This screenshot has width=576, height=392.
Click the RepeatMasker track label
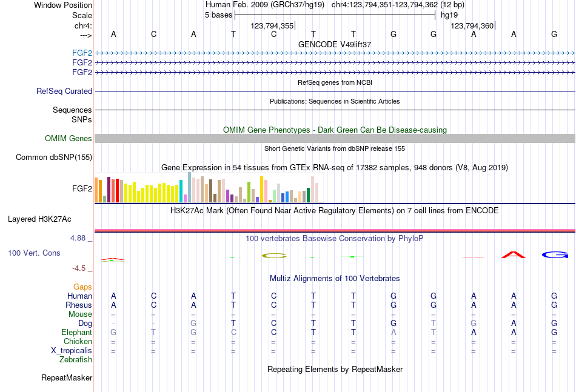click(67, 377)
